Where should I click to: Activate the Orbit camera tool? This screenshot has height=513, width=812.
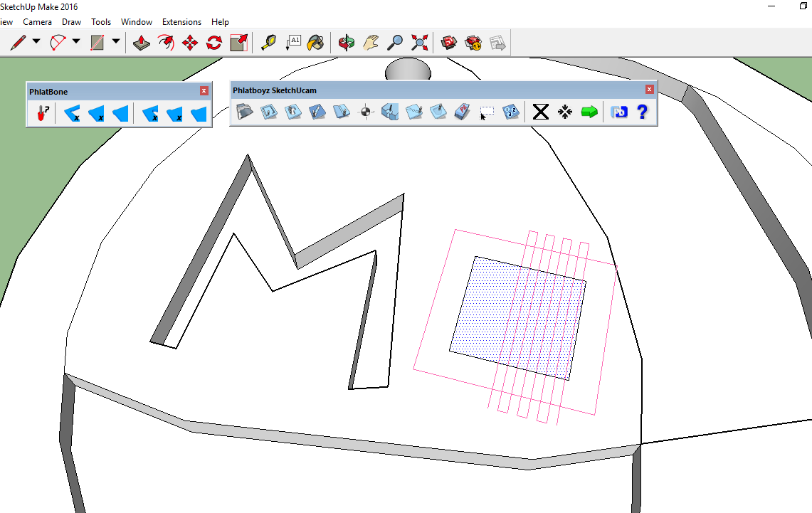click(x=347, y=43)
